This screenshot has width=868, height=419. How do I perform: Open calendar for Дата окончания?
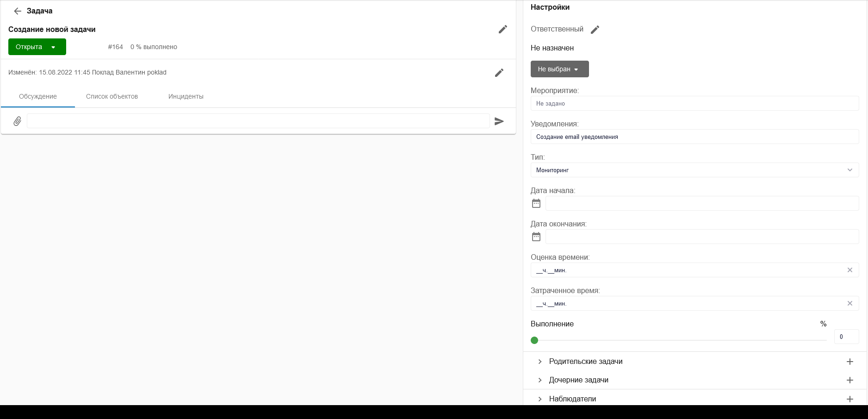tap(536, 237)
